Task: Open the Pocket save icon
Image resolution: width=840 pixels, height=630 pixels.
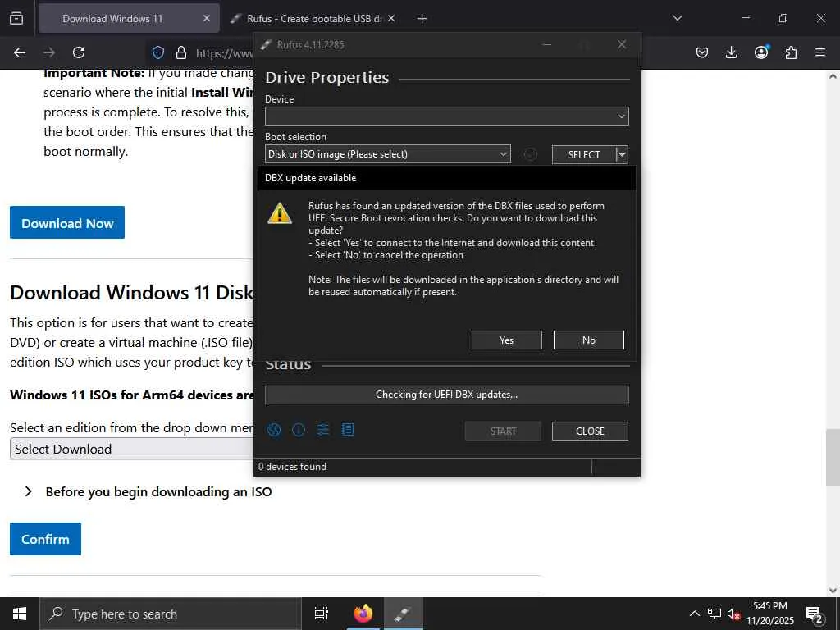Action: [702, 52]
